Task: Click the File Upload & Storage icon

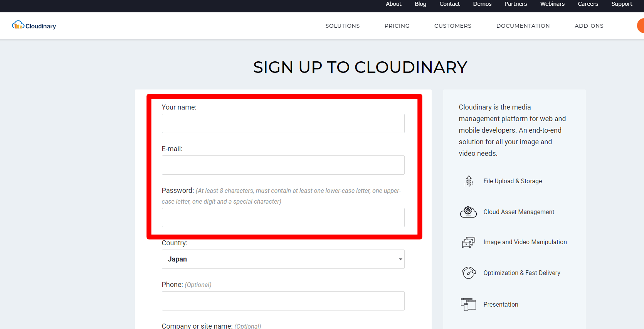Action: pyautogui.click(x=469, y=181)
